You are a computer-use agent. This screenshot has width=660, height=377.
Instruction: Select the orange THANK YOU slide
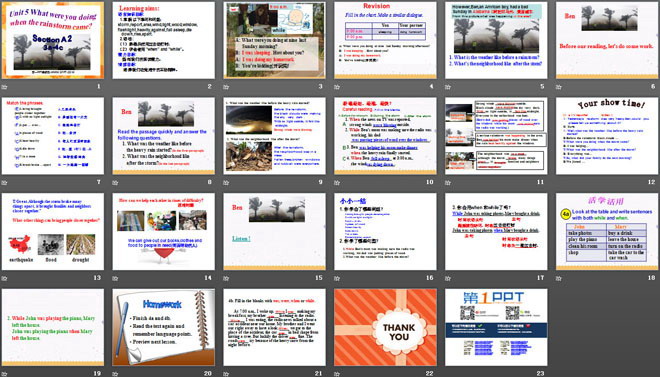[x=385, y=327]
